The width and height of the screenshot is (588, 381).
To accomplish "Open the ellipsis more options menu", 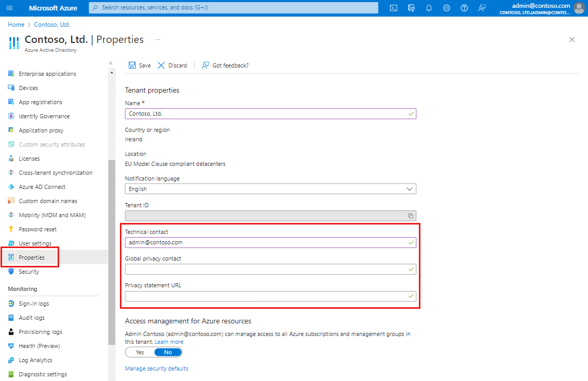I will tap(157, 39).
